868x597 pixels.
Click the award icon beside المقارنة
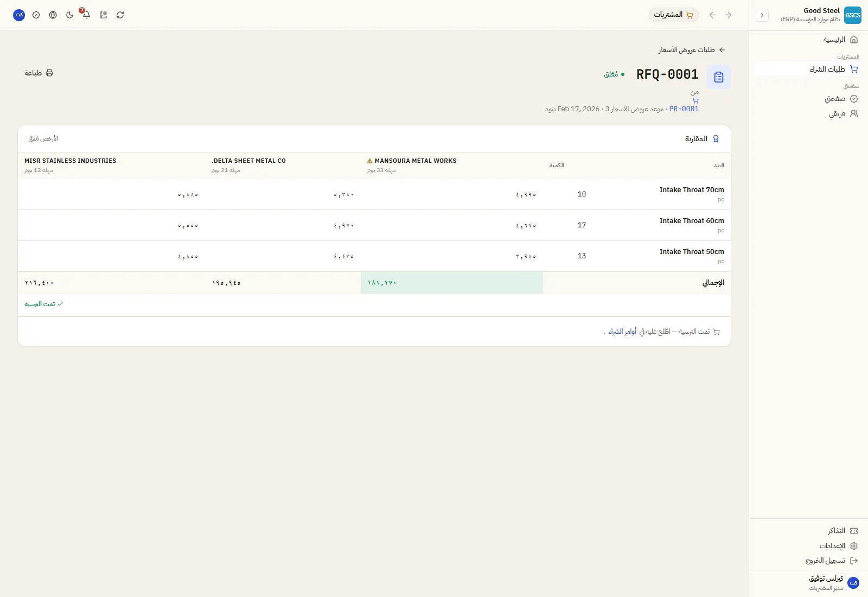point(716,139)
